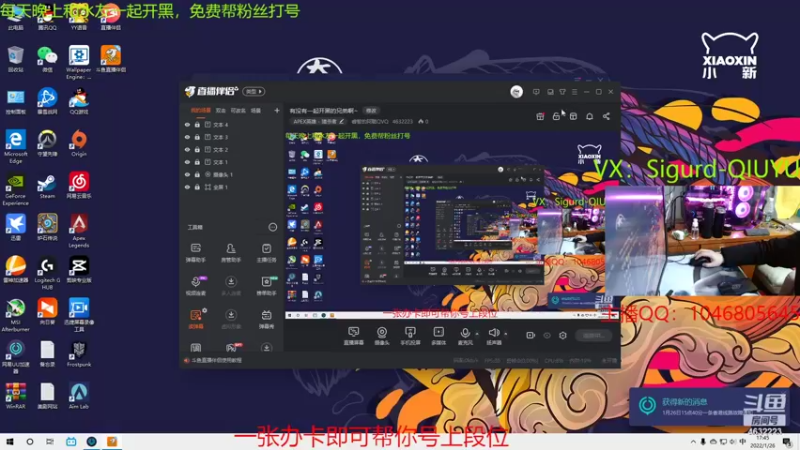Screen dimensions: 800x450
Task: Edit the APEX英雄 category tag
Action: pos(318,121)
